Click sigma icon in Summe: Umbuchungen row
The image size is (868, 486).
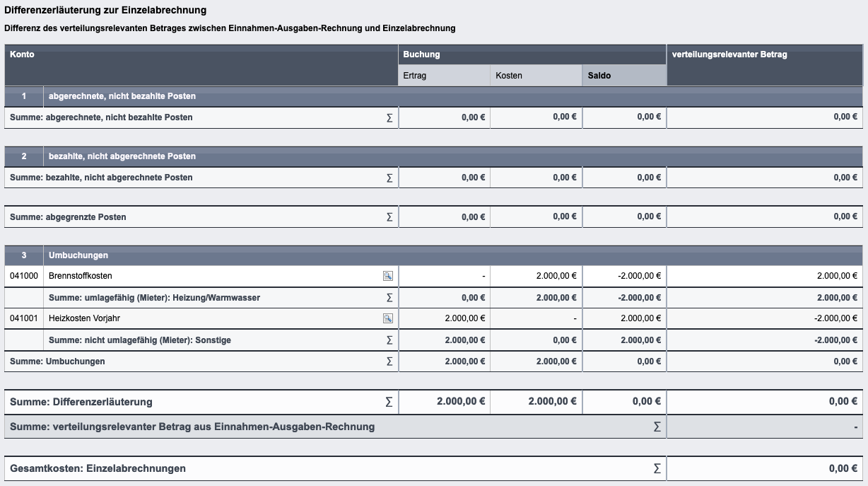click(389, 361)
